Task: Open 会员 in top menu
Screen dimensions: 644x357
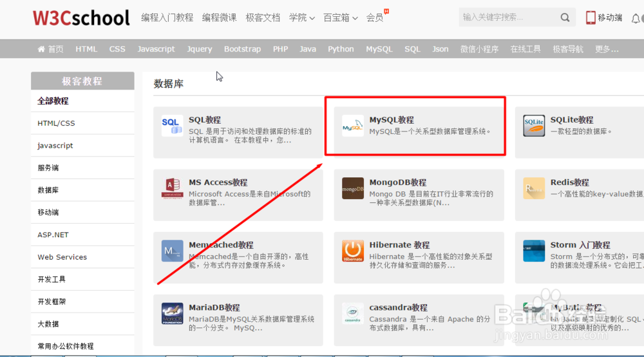Action: click(375, 17)
